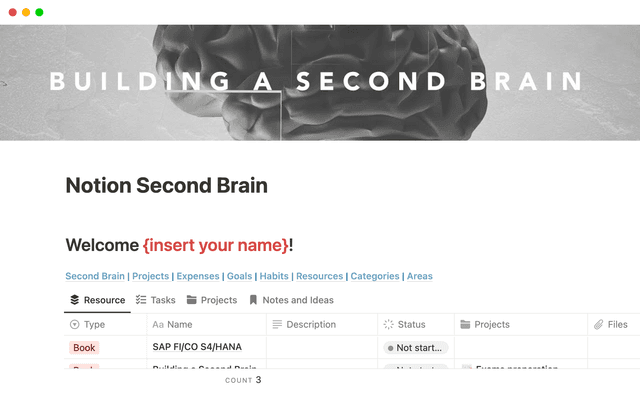Open the Expenses link
The height and width of the screenshot is (400, 640).
198,276
